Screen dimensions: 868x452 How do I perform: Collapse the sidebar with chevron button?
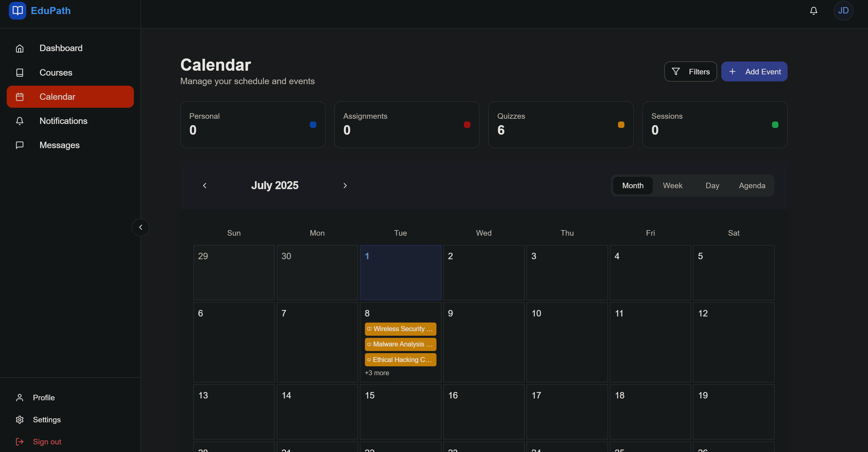(141, 227)
